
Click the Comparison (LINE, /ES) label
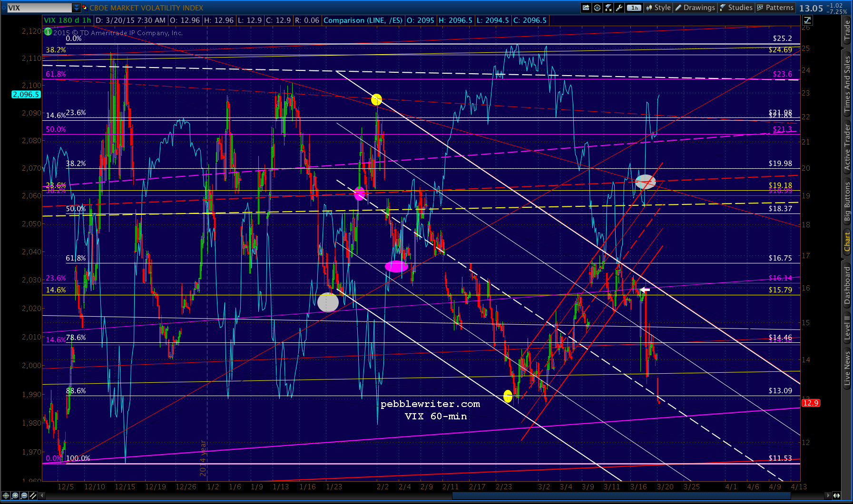click(x=363, y=20)
